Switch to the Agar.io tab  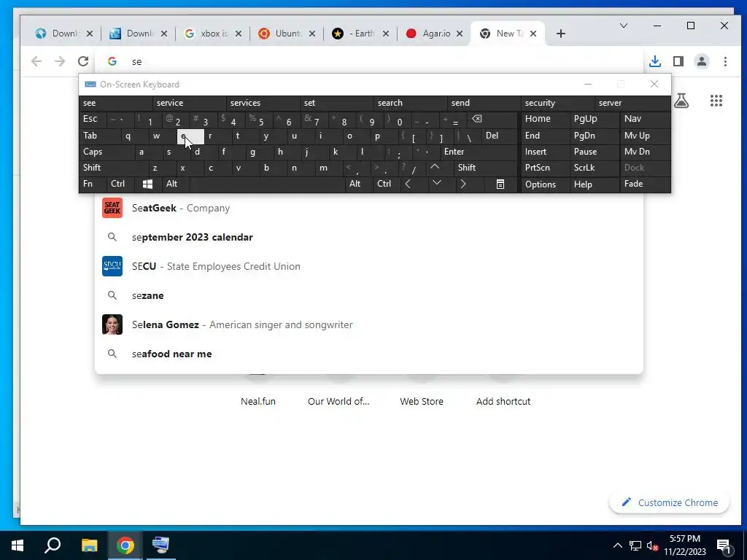(x=436, y=34)
